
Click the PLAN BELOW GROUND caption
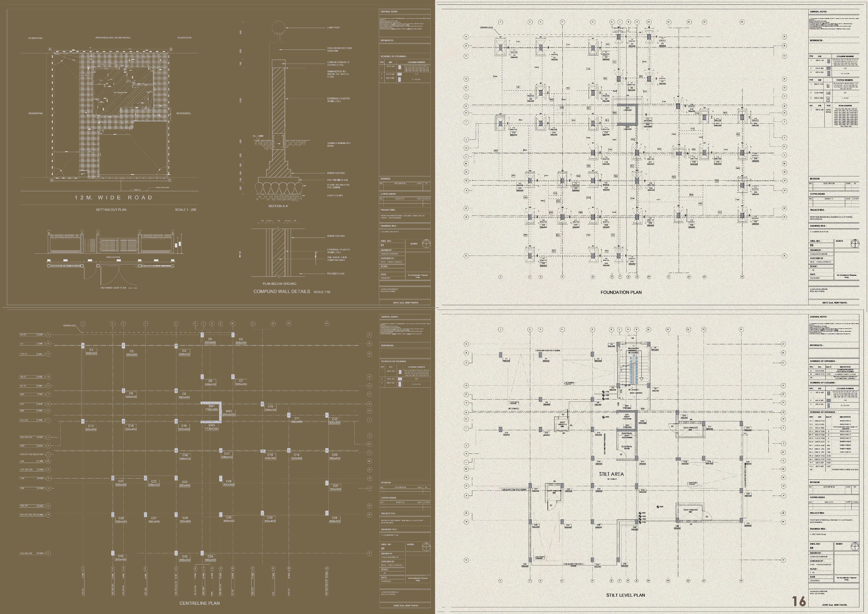click(x=279, y=284)
